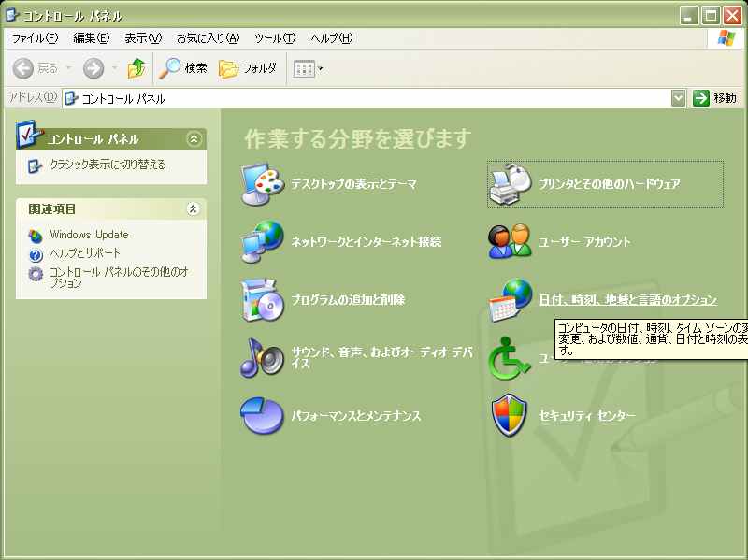The width and height of the screenshot is (748, 560).
Task: Click the Views toolbar icon
Action: (304, 69)
